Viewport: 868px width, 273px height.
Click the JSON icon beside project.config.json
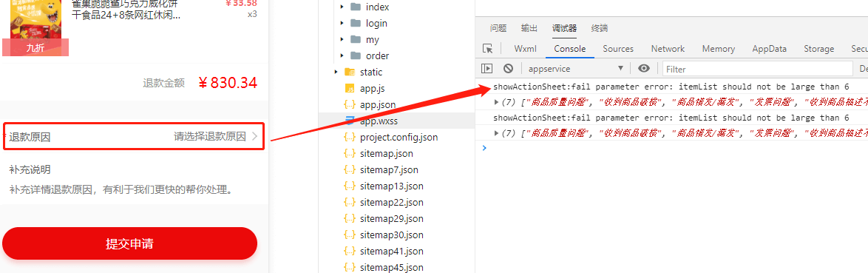(x=349, y=138)
